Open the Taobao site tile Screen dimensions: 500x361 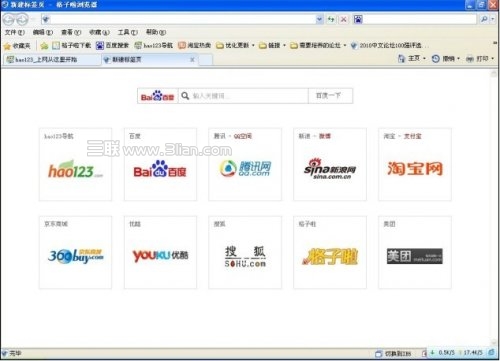click(x=415, y=164)
